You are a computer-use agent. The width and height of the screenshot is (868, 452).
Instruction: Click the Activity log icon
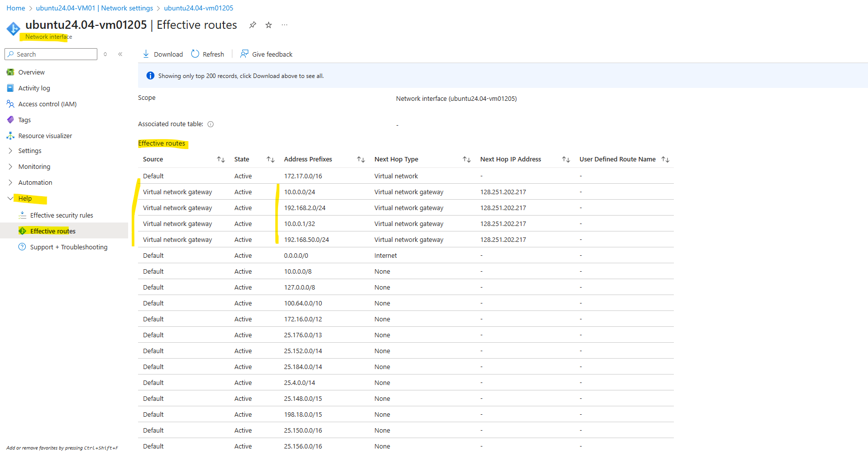[x=10, y=88]
